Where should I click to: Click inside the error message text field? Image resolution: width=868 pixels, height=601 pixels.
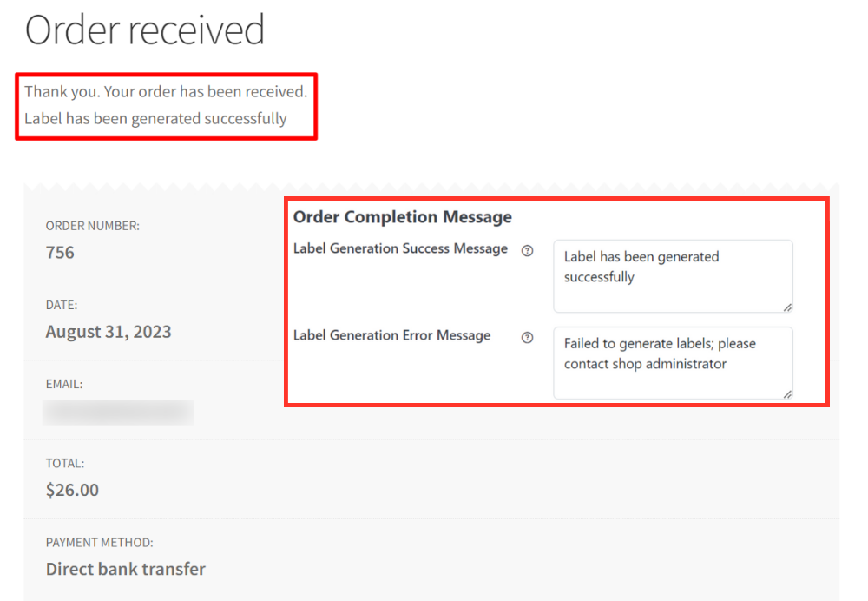[673, 363]
